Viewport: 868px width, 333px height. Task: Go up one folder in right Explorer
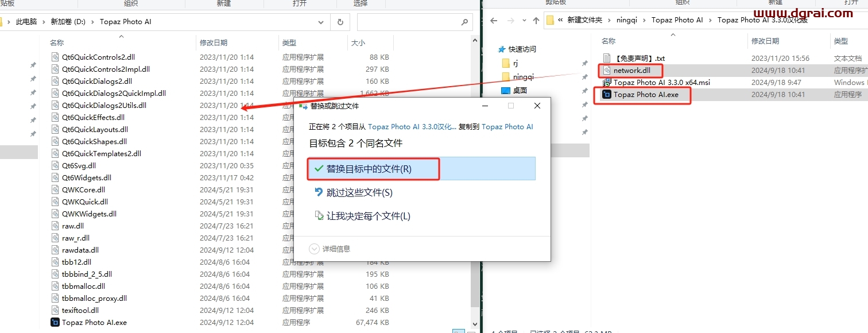click(536, 20)
